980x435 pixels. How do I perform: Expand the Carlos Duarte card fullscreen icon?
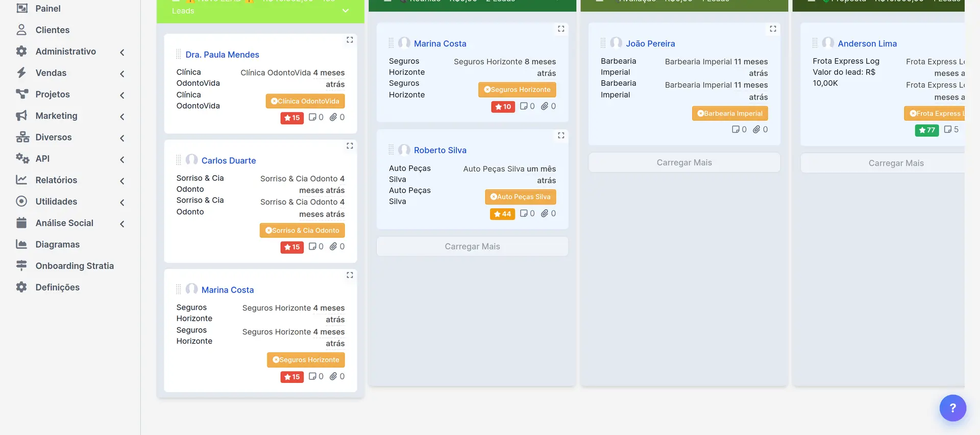[x=350, y=146]
